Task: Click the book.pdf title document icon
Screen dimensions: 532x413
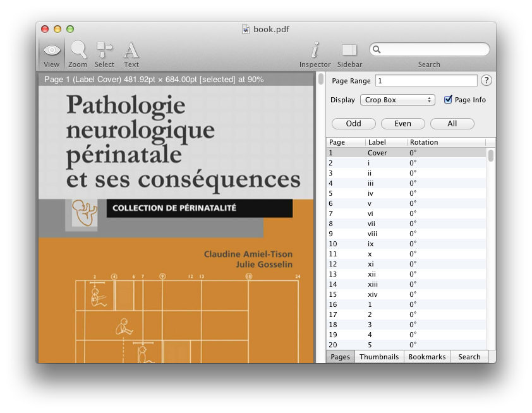Action: pyautogui.click(x=246, y=29)
